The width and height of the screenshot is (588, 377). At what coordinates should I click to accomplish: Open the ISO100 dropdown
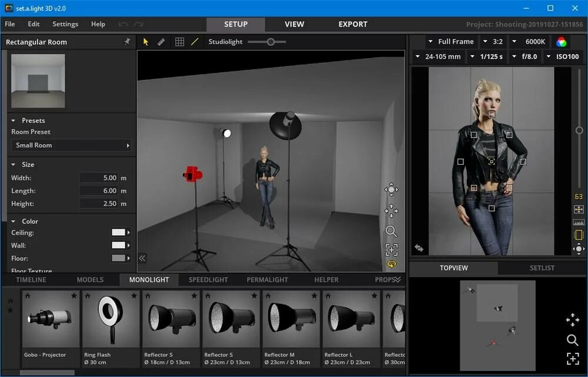click(x=563, y=56)
